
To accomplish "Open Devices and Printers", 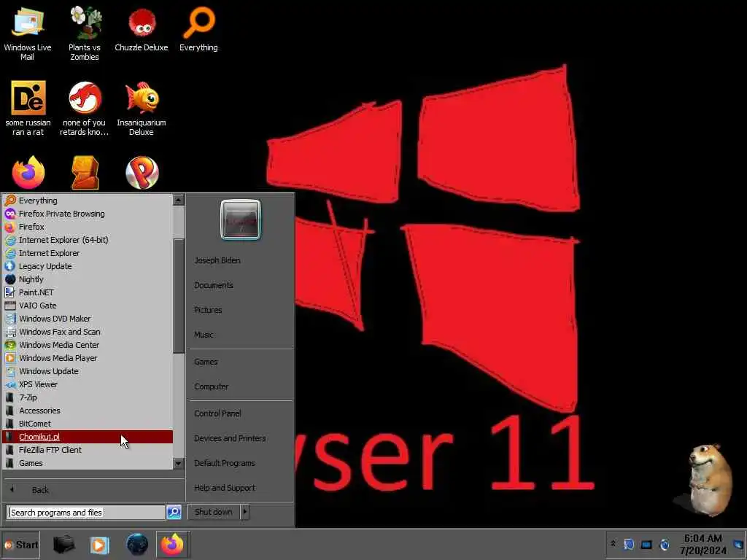I will coord(241,438).
